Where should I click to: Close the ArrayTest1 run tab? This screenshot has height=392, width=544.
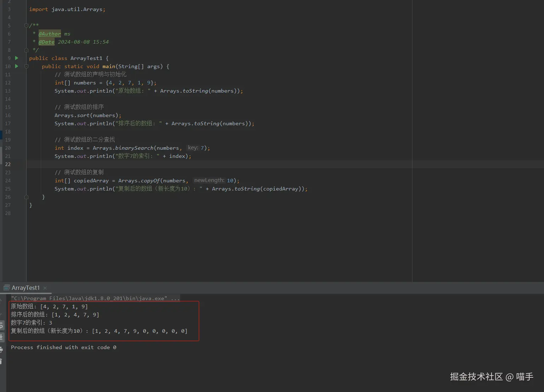click(45, 288)
